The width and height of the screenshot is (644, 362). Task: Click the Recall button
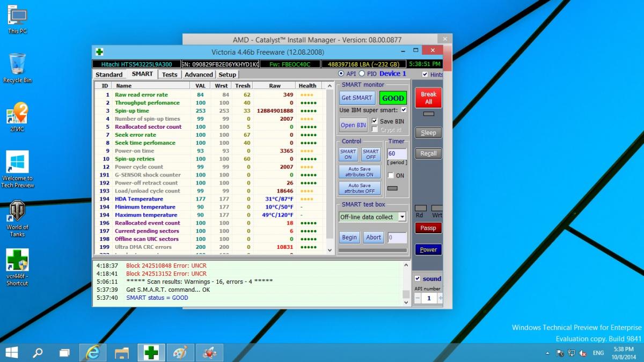[428, 153]
